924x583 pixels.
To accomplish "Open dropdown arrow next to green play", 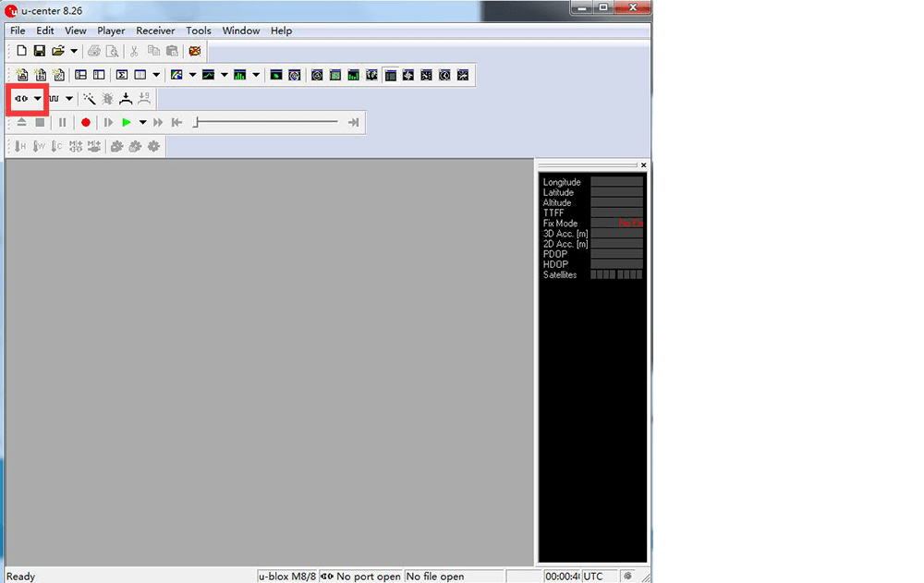I will [142, 123].
